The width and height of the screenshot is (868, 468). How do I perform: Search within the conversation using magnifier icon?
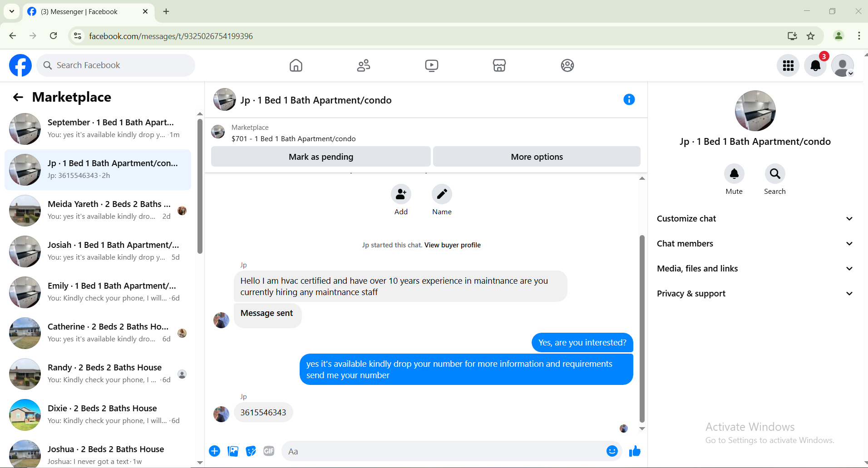[775, 174]
